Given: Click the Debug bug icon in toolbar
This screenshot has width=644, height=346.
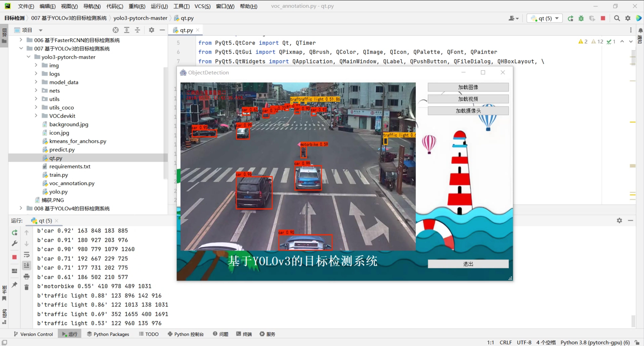Looking at the screenshot, I should [x=581, y=18].
